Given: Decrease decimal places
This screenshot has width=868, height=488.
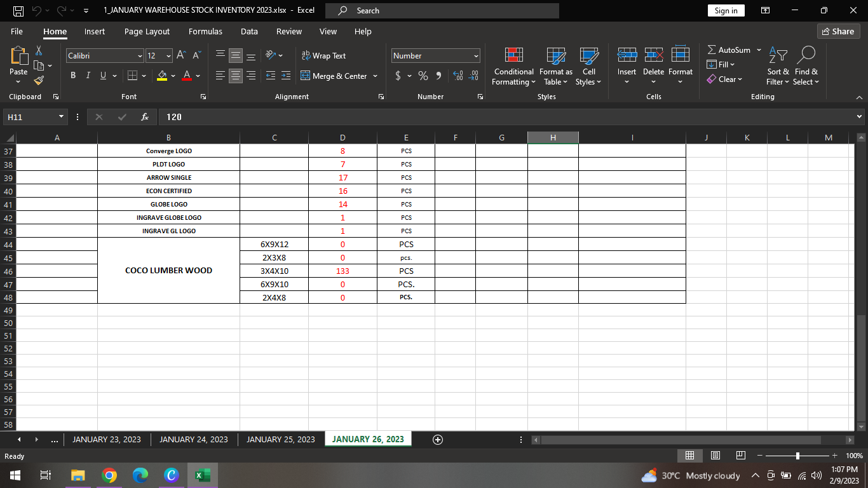Looking at the screenshot, I should tap(473, 76).
